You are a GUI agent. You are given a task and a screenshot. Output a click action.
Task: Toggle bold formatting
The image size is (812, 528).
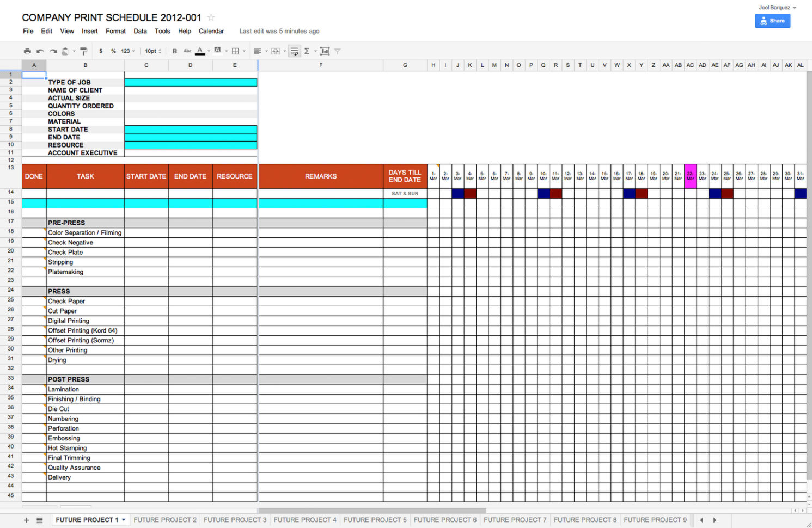click(174, 51)
